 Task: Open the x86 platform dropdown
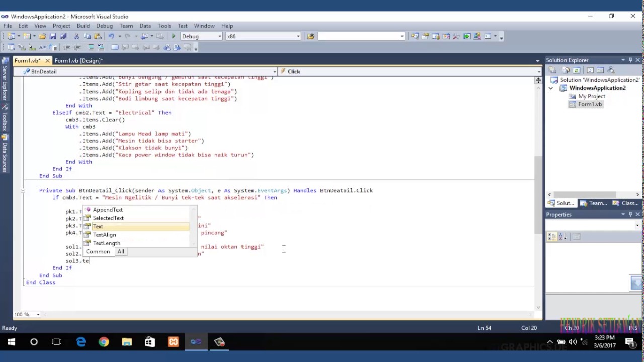click(x=298, y=36)
